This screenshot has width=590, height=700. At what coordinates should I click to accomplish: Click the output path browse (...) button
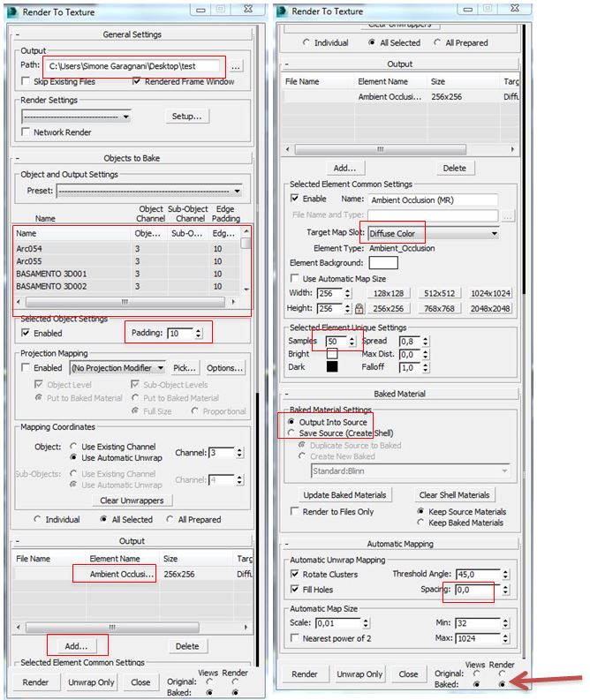235,67
